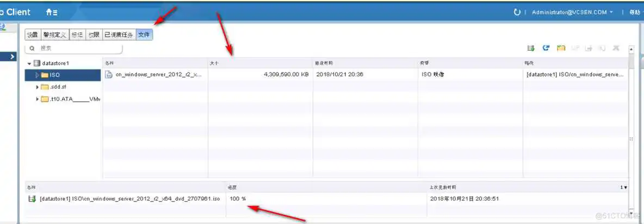The image size is (644, 224).
Task: Click the progress column header in tasks
Action: [x=326, y=187]
